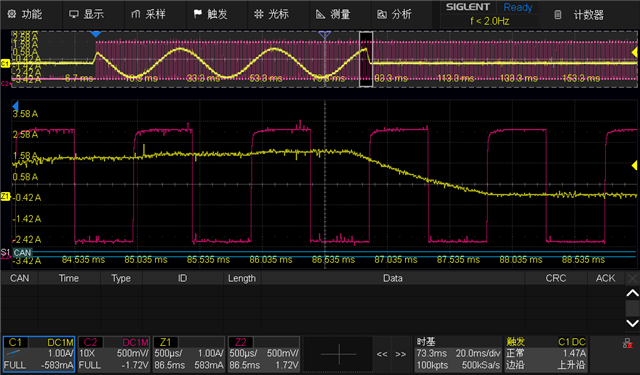Open the 采样 (Acquire) menu

[x=149, y=14]
